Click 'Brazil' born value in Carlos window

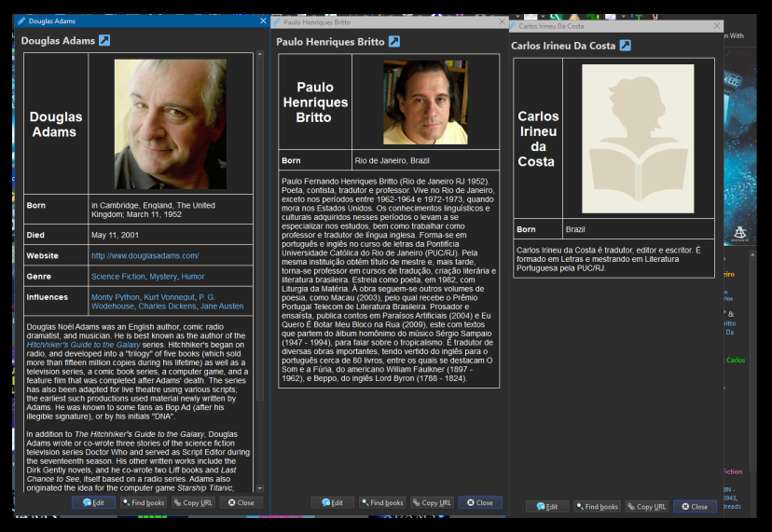[575, 230]
